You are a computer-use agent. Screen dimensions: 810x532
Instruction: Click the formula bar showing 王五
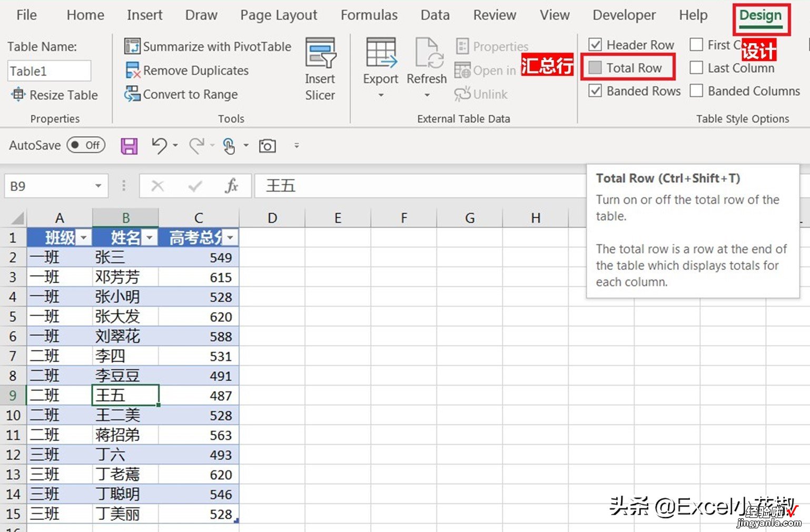point(420,186)
